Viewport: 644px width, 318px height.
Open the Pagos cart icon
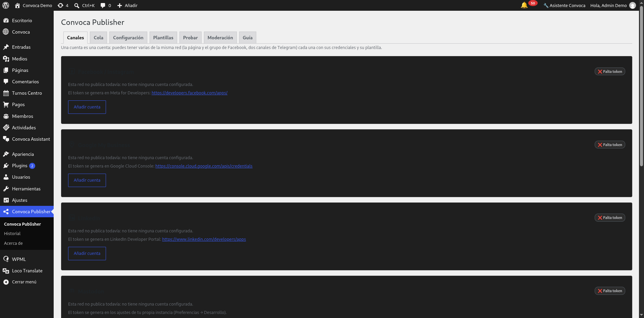click(x=6, y=104)
